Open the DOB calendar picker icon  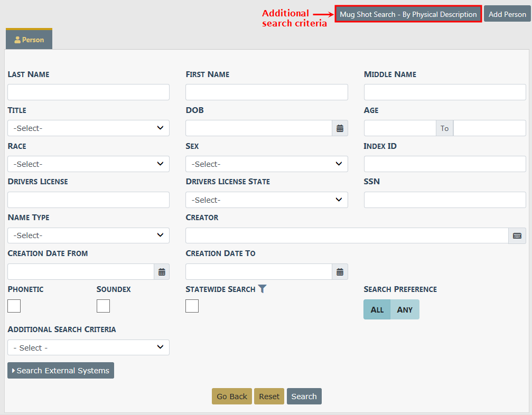[340, 128]
